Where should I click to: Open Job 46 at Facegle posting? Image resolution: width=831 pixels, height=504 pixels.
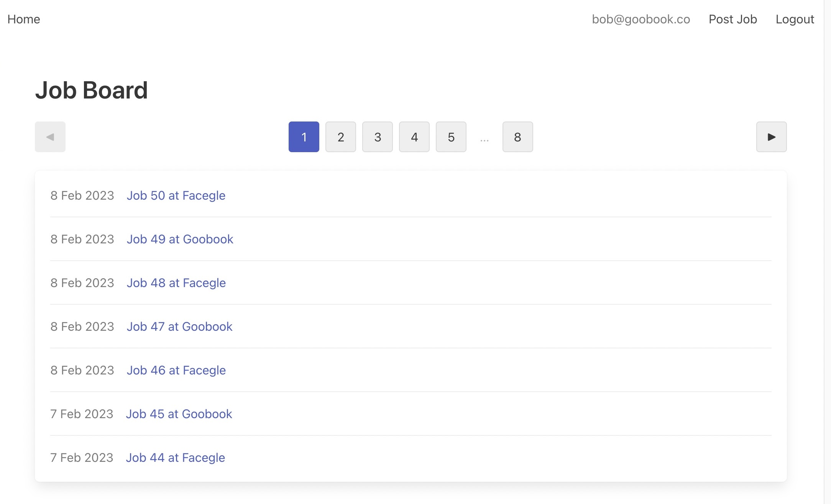176,370
